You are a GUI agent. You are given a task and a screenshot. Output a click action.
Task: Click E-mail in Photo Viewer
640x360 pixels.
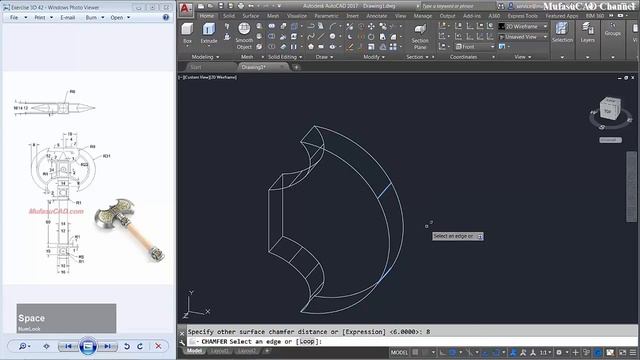click(67, 18)
